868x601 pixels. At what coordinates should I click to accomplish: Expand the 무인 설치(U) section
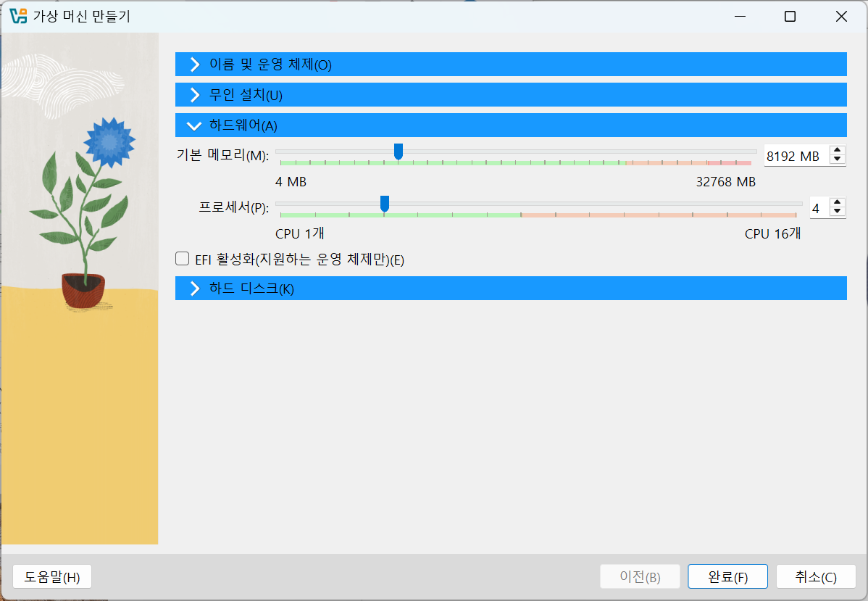(510, 95)
